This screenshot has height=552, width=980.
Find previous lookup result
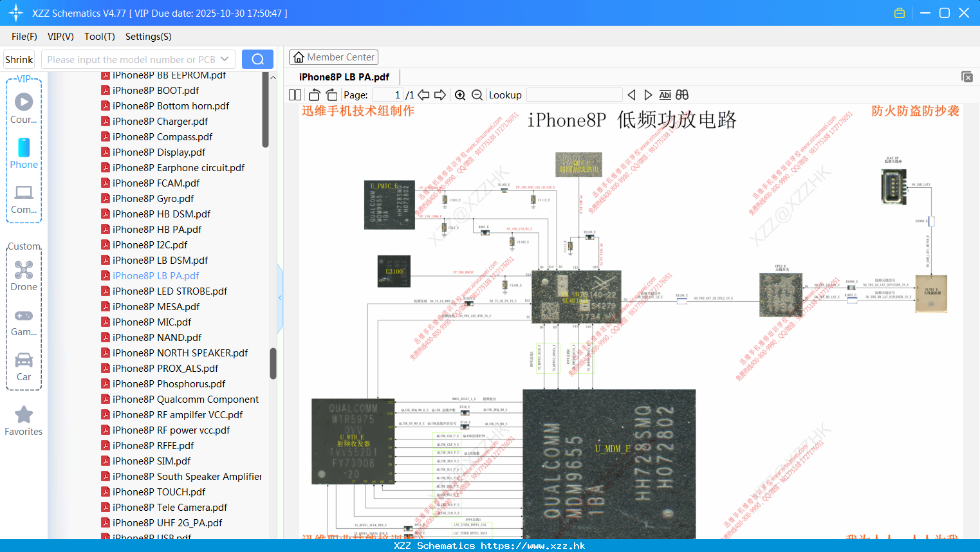point(631,95)
